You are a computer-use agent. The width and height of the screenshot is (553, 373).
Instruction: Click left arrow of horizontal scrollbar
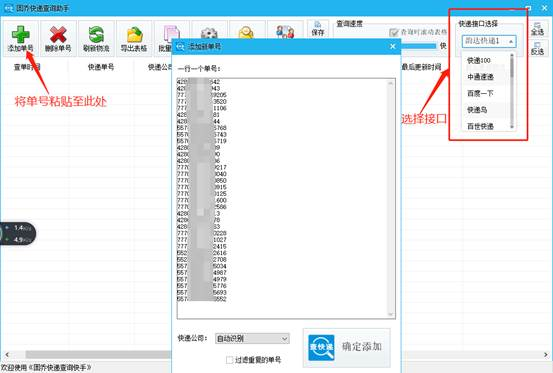pyautogui.click(x=6, y=354)
